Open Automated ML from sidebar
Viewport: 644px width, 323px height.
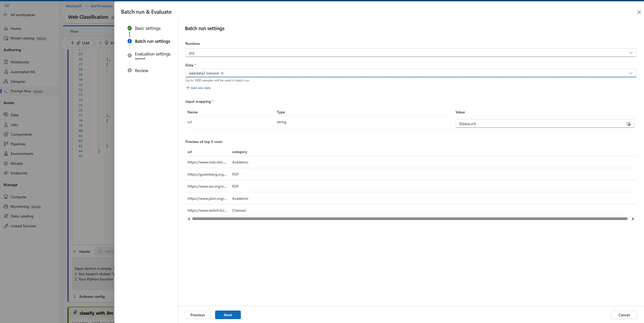click(x=23, y=72)
